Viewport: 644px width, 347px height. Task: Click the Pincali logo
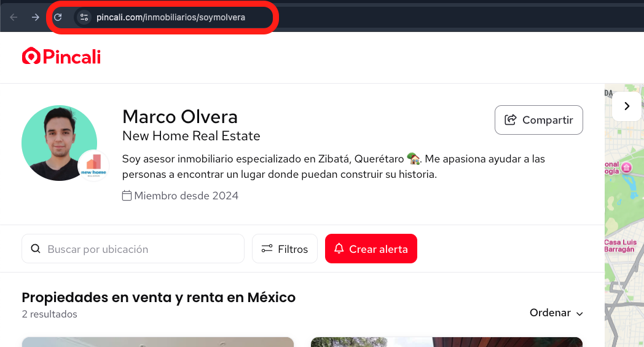click(61, 57)
